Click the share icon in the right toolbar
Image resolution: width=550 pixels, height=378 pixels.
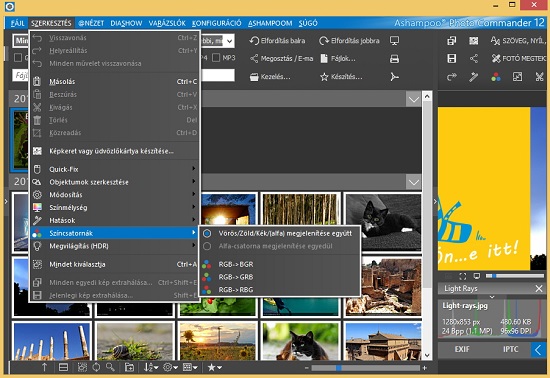coord(474,59)
